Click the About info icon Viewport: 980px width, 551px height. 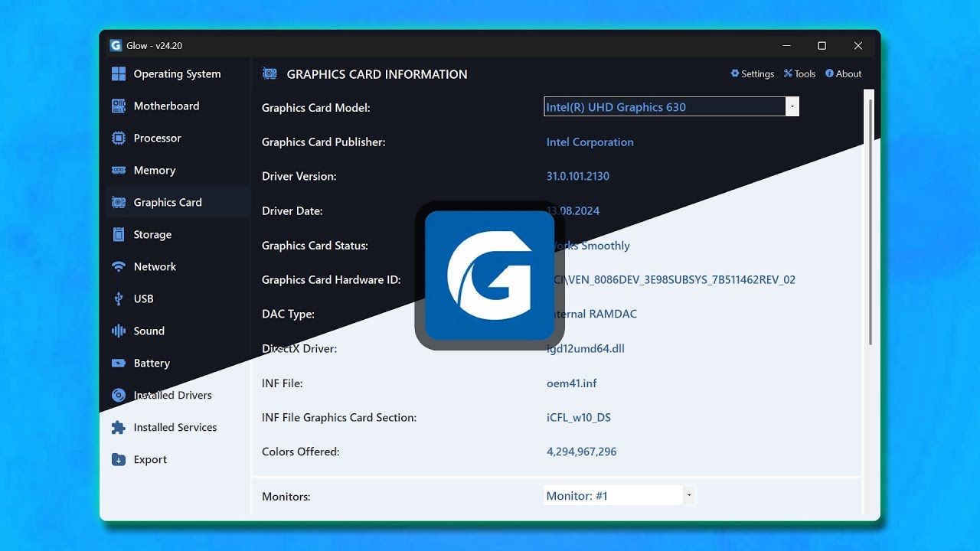829,73
